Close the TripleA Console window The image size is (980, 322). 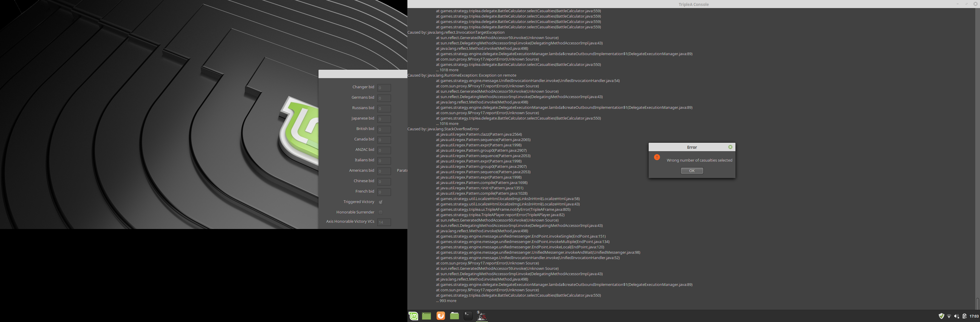coord(975,4)
